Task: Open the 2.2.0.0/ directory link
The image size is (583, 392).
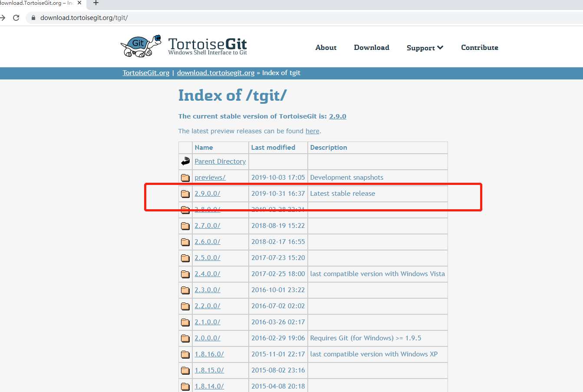Action: 208,306
